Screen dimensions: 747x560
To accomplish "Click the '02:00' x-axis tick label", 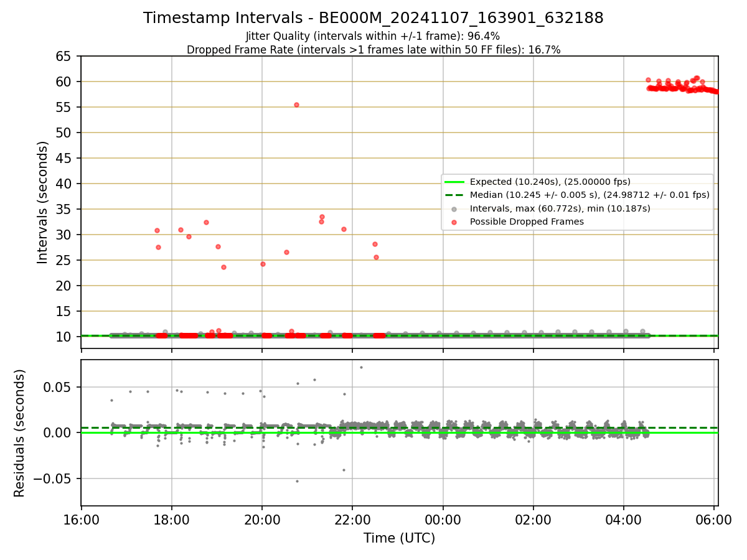I will pos(533,519).
